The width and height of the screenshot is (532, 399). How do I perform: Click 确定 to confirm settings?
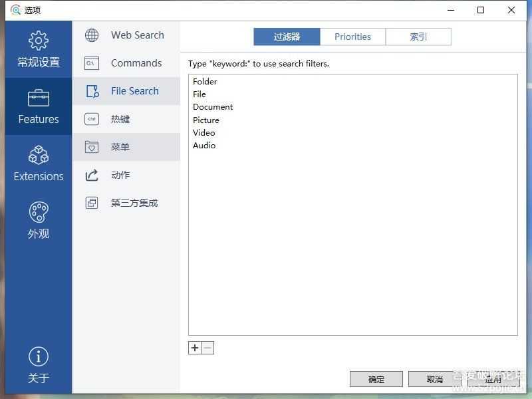[376, 379]
